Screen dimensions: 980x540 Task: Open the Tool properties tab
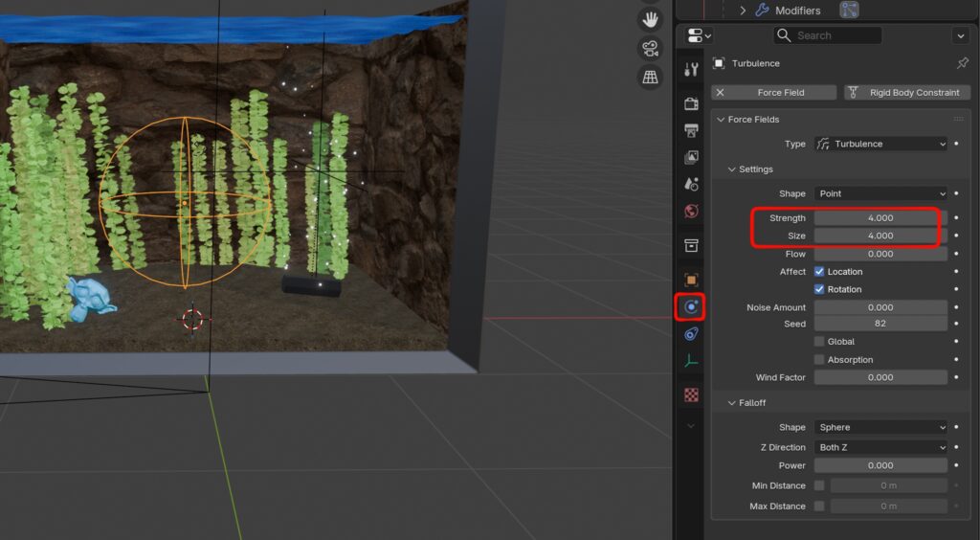click(691, 69)
